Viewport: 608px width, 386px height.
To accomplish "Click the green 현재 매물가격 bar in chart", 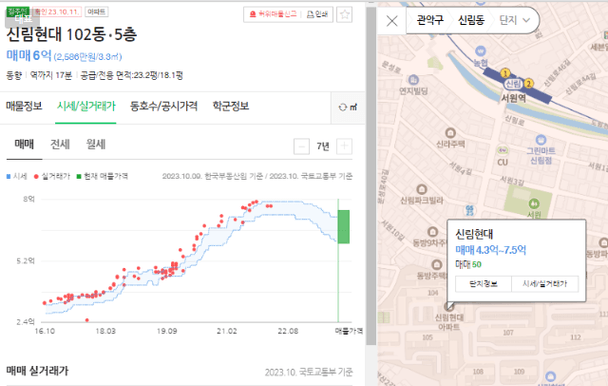I will pyautogui.click(x=344, y=227).
